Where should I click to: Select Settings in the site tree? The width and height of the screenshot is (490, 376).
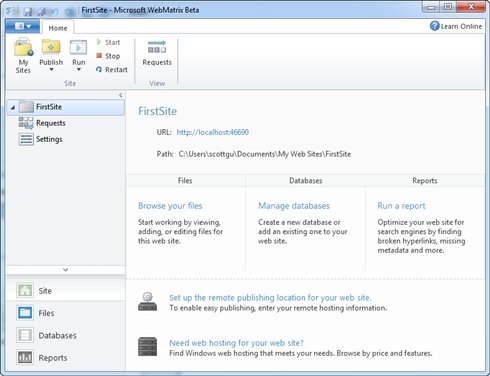49,139
